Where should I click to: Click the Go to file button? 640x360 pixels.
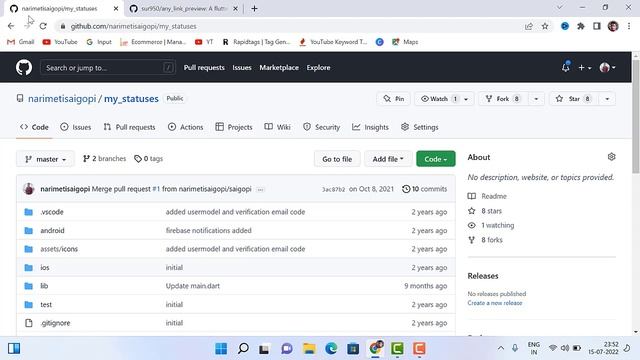point(337,159)
